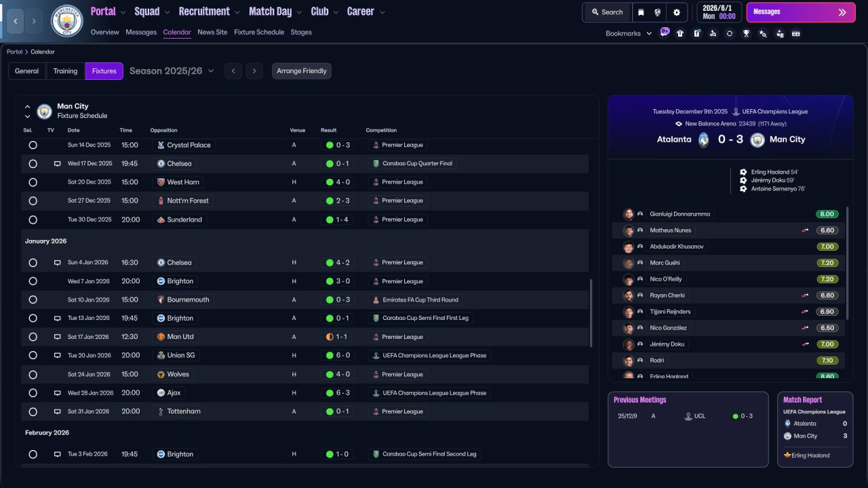
Task: Open the Stages tab
Action: click(x=301, y=33)
